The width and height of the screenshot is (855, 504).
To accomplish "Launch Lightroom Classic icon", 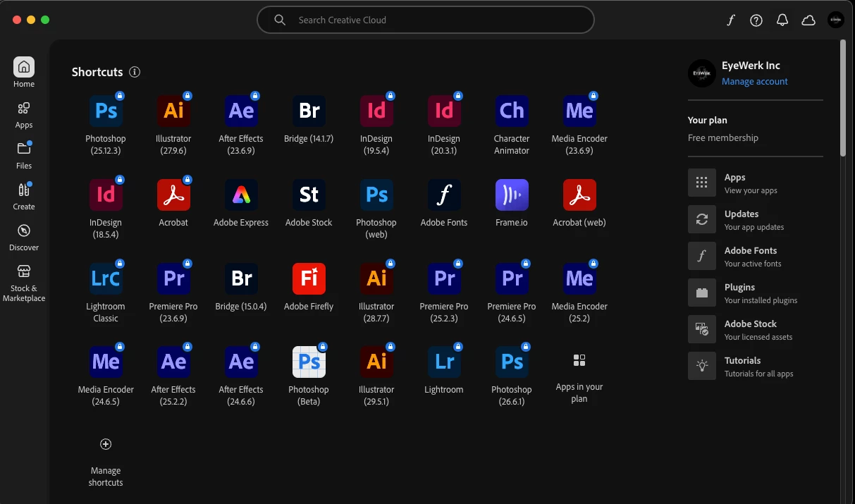I will click(x=106, y=278).
